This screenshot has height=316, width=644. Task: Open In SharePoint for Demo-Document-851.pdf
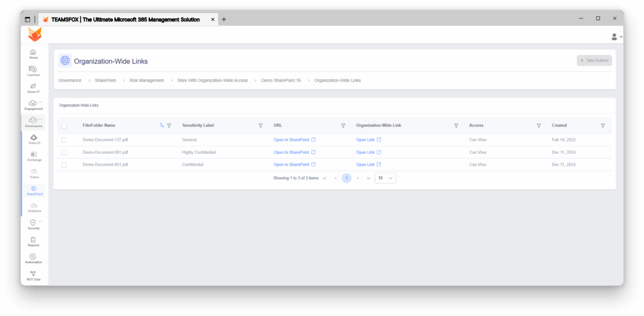294,165
